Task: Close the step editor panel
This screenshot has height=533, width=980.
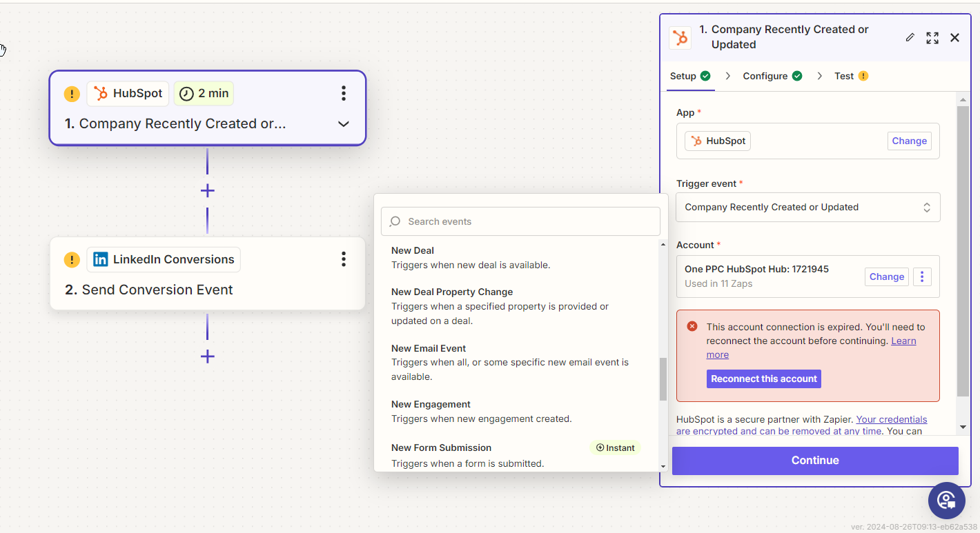Action: tap(955, 37)
